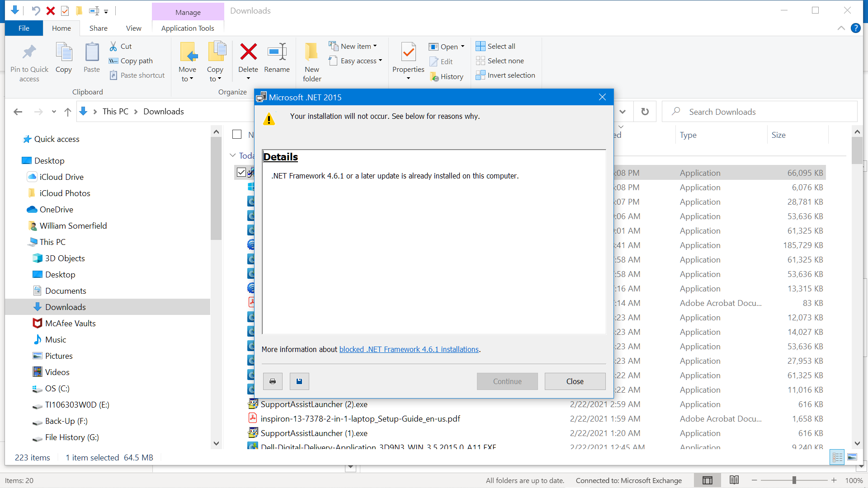Open the Open button dropdown arrow
The image size is (868, 488).
[x=463, y=47]
